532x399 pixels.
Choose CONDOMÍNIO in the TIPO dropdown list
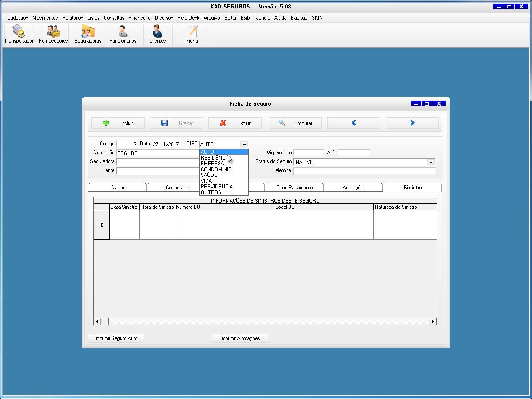(x=216, y=169)
